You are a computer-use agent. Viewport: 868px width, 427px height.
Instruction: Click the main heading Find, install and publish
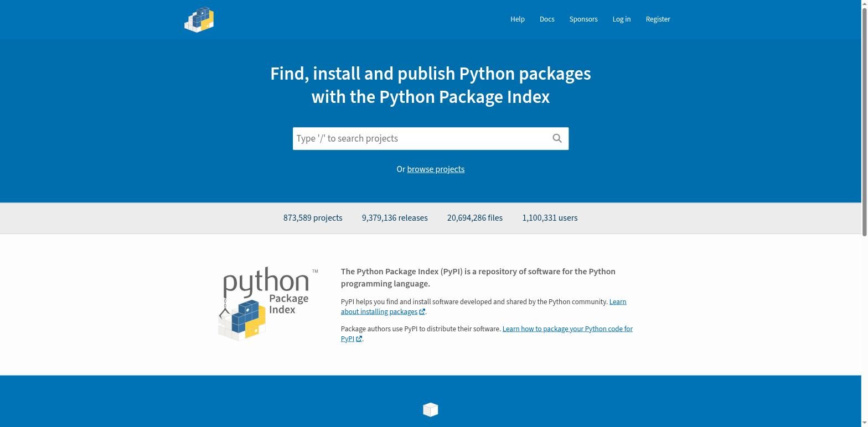(x=431, y=85)
